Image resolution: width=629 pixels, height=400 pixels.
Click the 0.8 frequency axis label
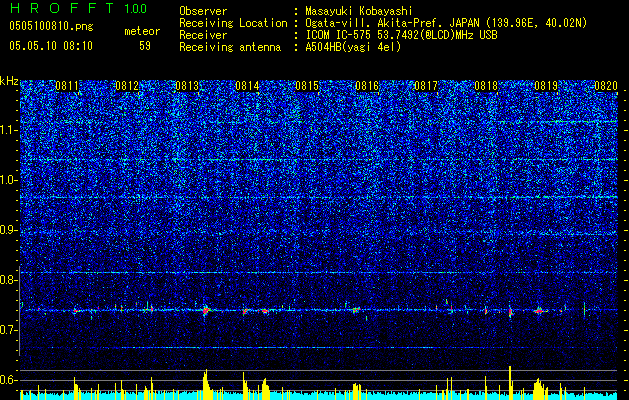8,280
